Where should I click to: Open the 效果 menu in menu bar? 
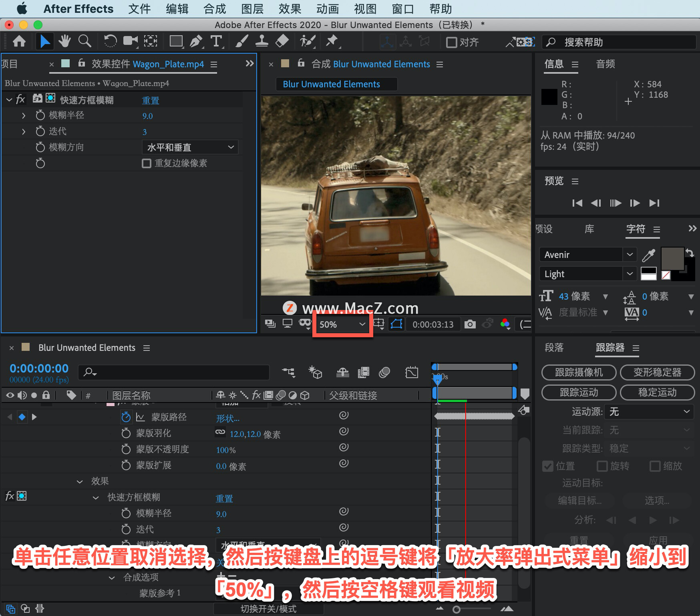coord(290,9)
